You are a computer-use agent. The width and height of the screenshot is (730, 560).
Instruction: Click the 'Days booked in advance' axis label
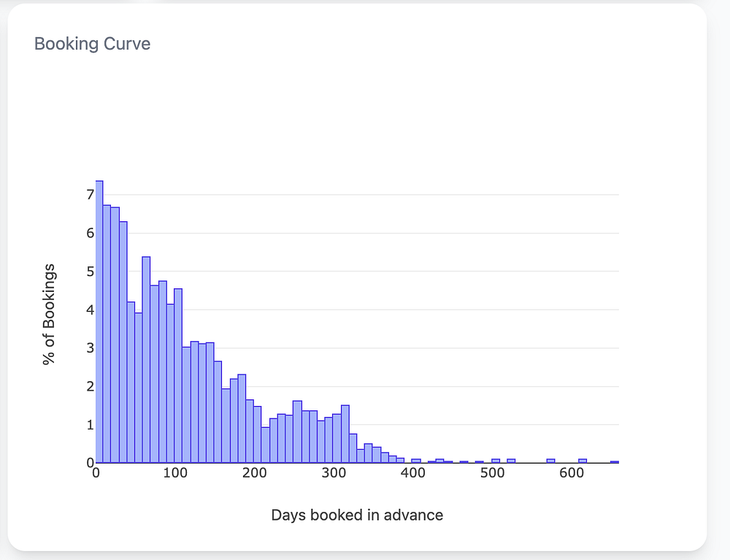pos(357,515)
